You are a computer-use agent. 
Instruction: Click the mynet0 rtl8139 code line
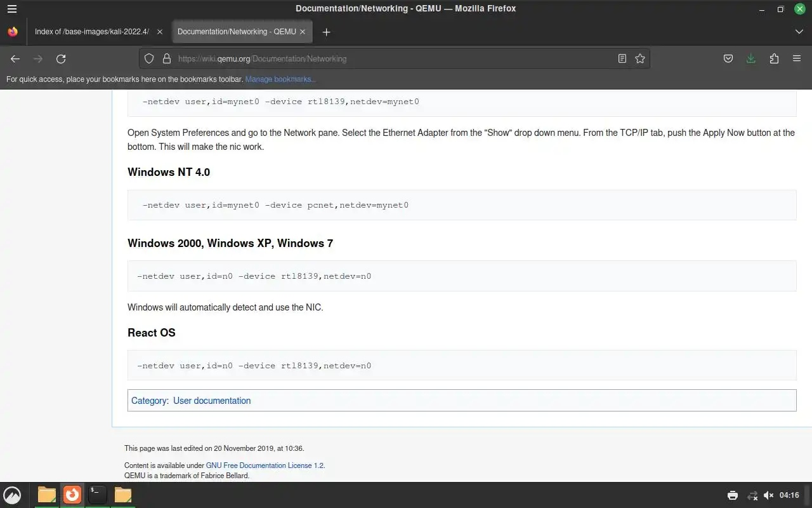coord(281,102)
